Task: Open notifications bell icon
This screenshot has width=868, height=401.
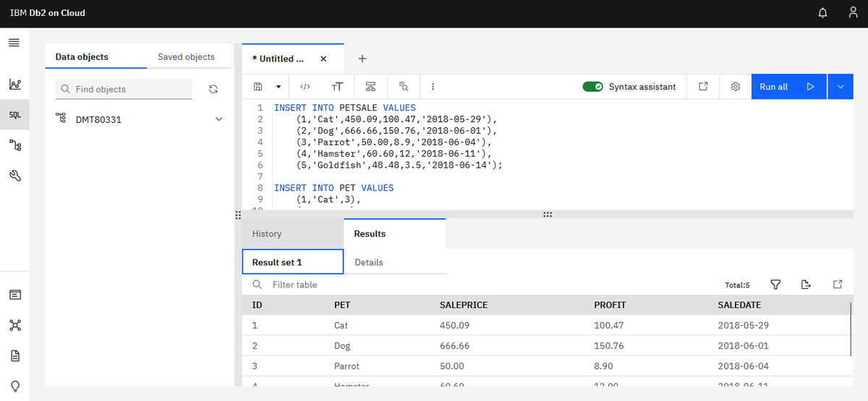Action: coord(822,14)
